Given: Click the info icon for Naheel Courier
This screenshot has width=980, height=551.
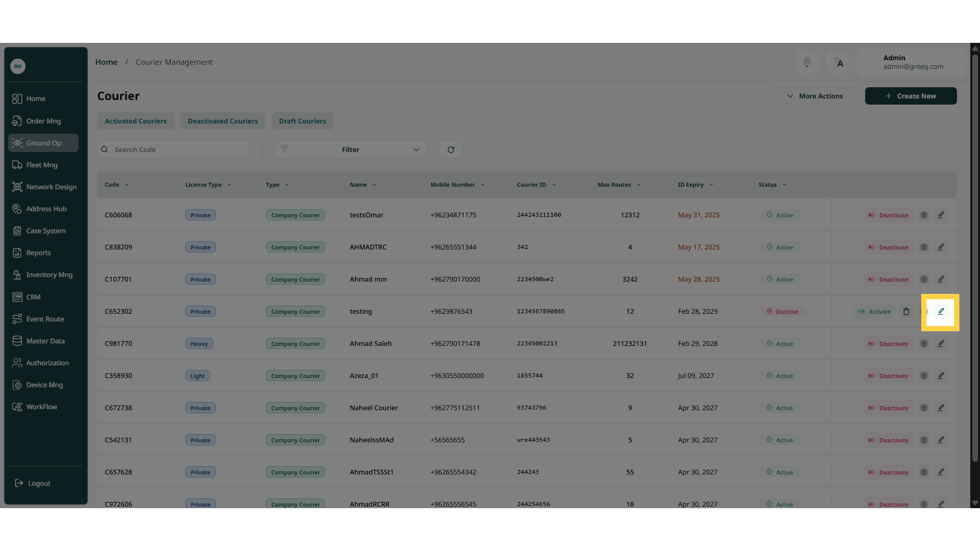Looking at the screenshot, I should coord(924,408).
